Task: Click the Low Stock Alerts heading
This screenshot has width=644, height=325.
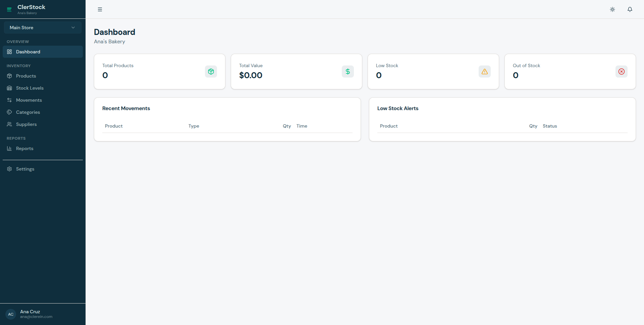Action: tap(398, 108)
